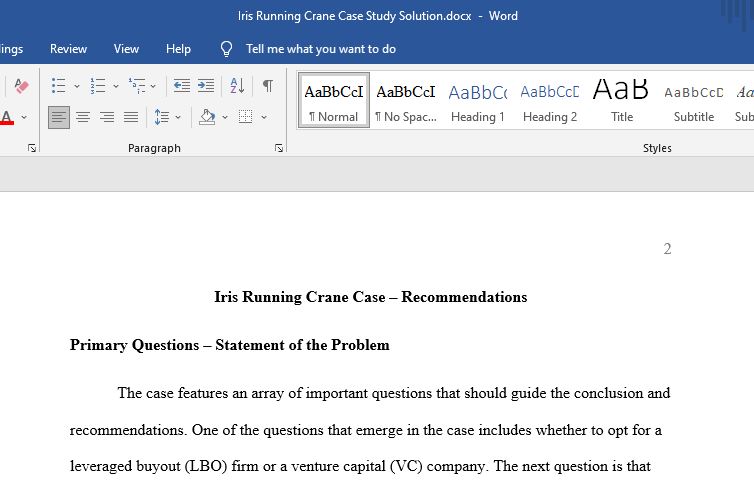
Task: Toggle show paragraph marks (pilcrow)
Action: [x=268, y=86]
